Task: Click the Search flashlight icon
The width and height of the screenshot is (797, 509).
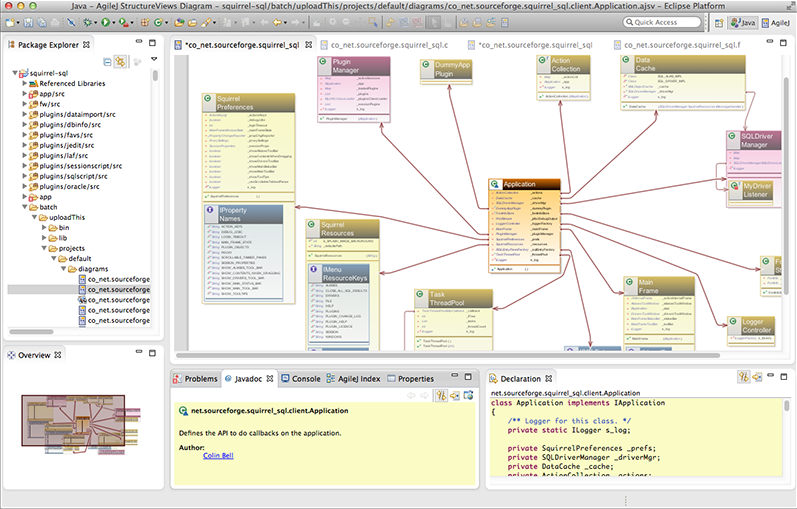Action: [206, 22]
